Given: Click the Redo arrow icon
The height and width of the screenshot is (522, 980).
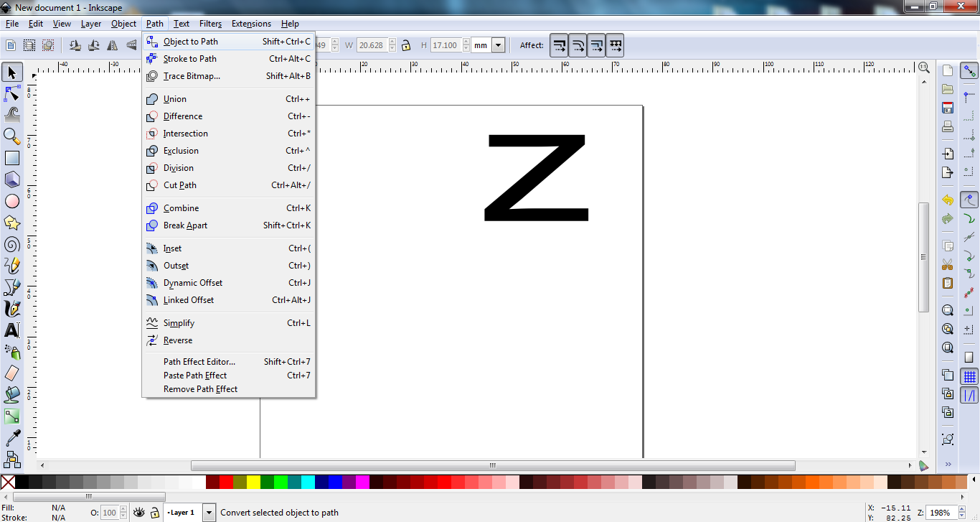Looking at the screenshot, I should tap(948, 218).
